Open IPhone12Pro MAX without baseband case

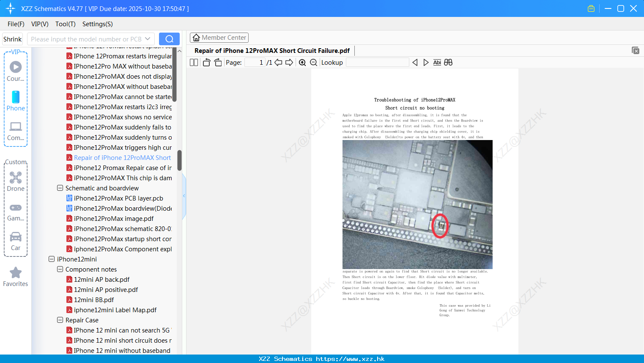pyautogui.click(x=123, y=66)
